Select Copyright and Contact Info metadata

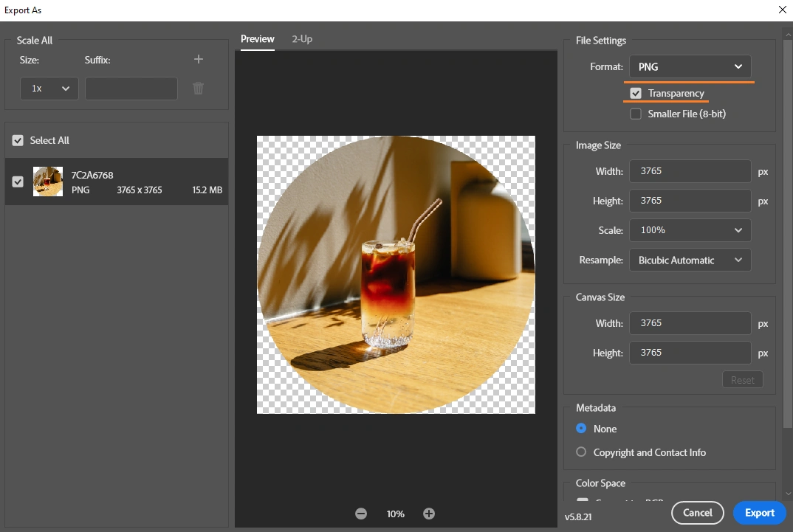click(x=580, y=452)
